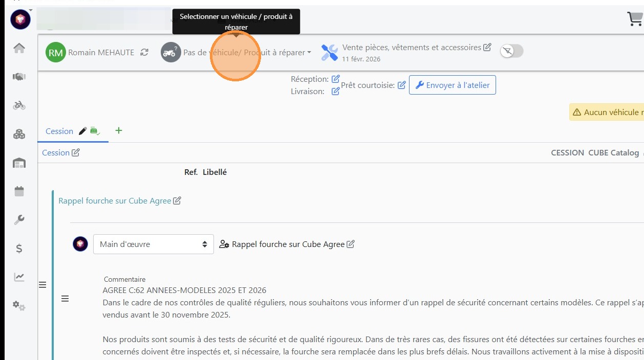Open the dollar sign finance icon
Screen dimensions: 644x360
click(19, 249)
